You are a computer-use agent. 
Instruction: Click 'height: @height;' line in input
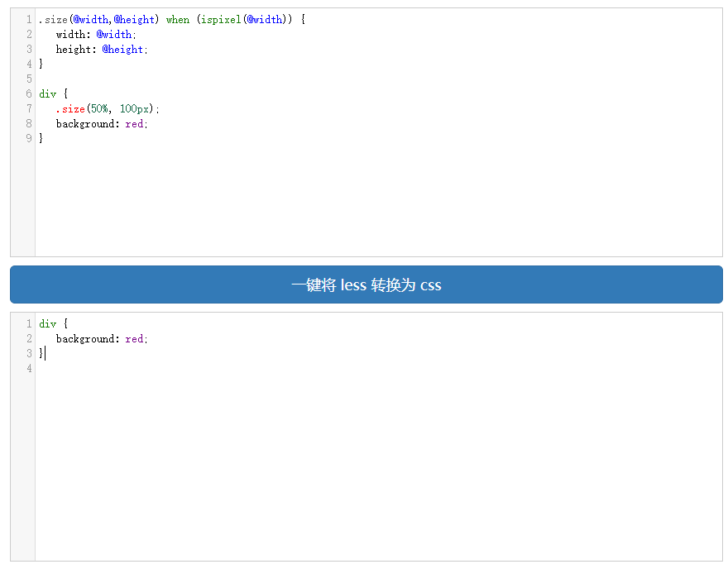pos(102,49)
